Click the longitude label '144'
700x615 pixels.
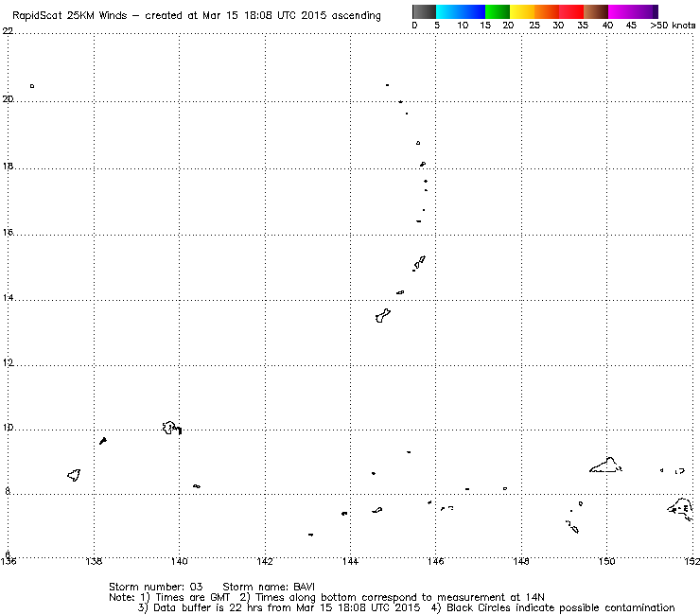tap(350, 561)
